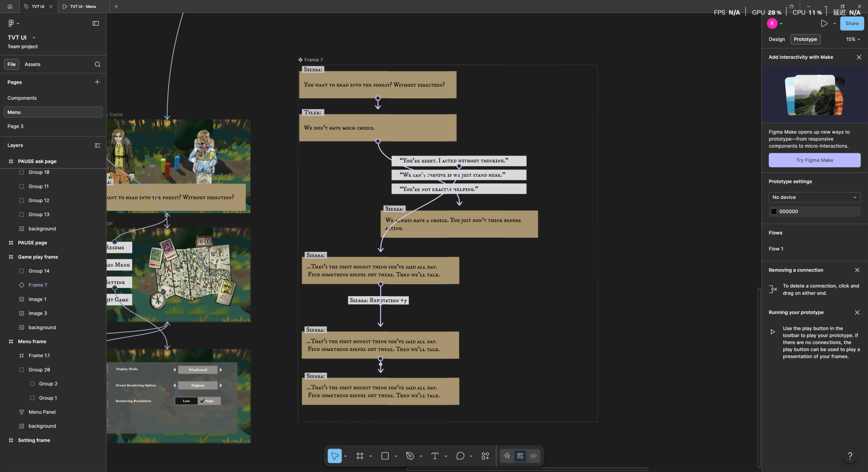The width and height of the screenshot is (868, 472).
Task: Toggle the sidebar collapse icon
Action: tap(96, 23)
